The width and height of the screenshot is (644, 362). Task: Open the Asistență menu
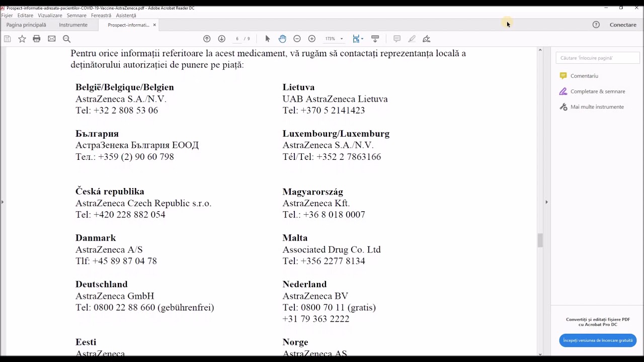[x=126, y=16]
